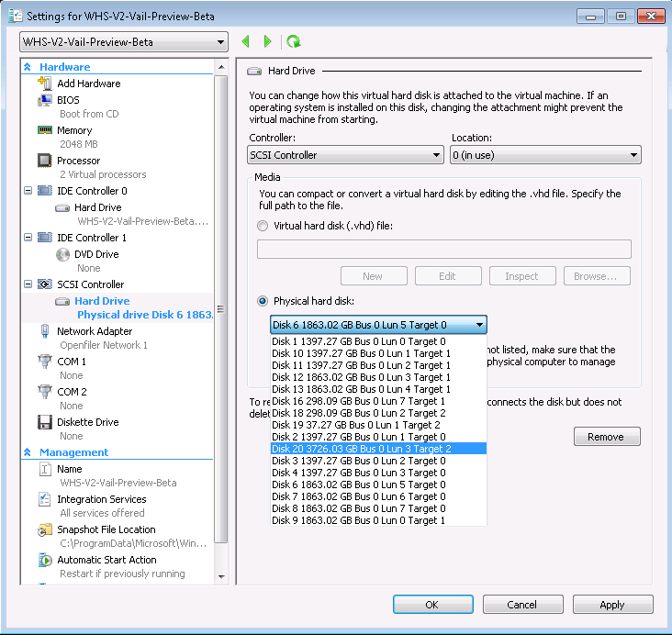
Task: Collapse the SCSI Controller tree node
Action: (x=28, y=284)
